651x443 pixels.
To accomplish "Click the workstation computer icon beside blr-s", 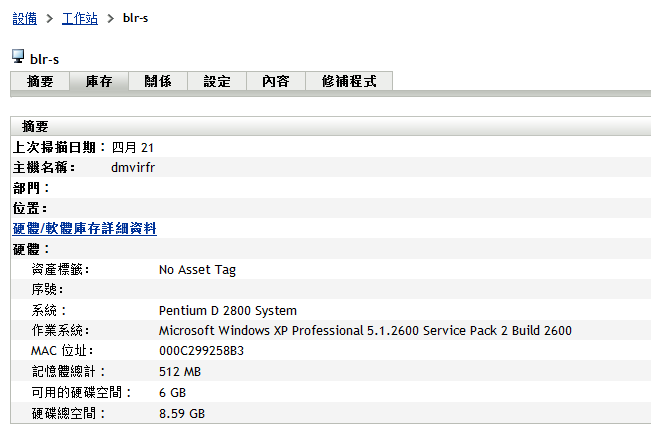I will pos(18,57).
